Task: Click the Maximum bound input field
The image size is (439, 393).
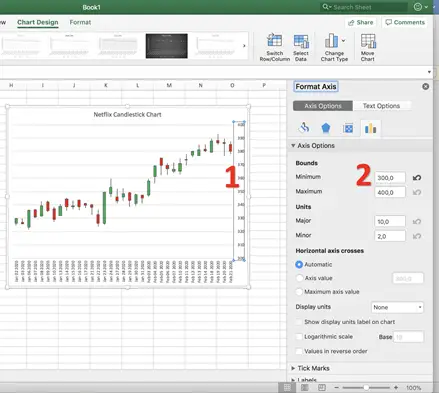Action: pyautogui.click(x=390, y=192)
